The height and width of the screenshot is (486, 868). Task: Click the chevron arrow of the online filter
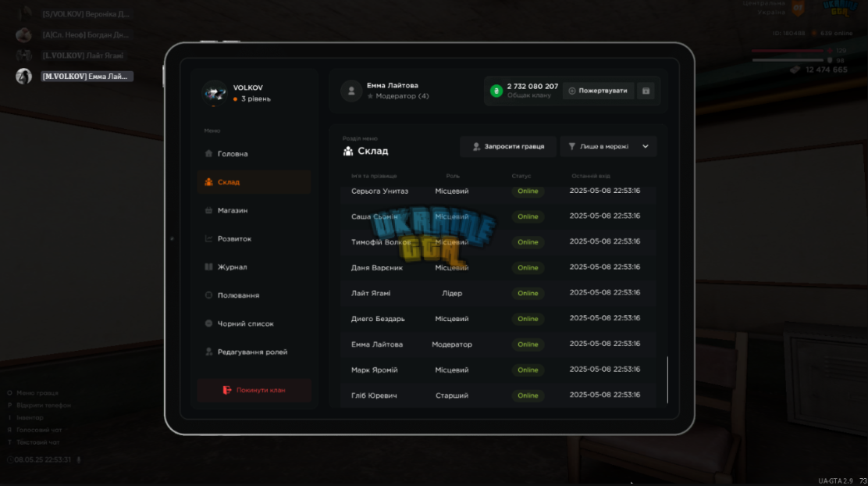pos(646,147)
